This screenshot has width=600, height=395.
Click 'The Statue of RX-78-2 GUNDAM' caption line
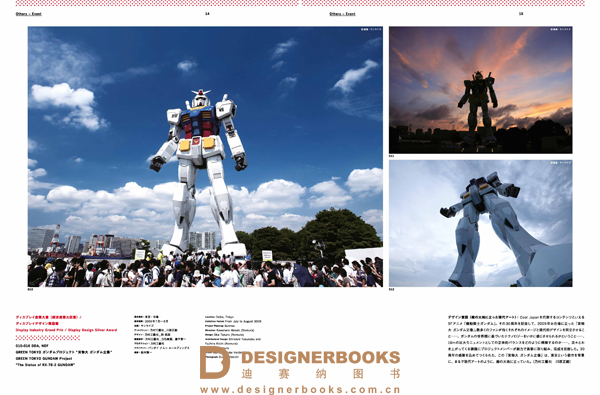45,365
